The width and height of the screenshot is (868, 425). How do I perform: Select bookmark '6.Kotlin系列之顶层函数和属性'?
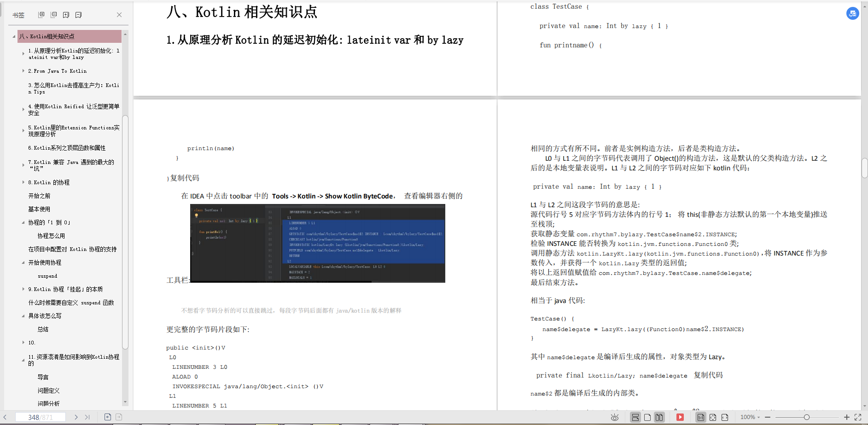[x=67, y=148]
